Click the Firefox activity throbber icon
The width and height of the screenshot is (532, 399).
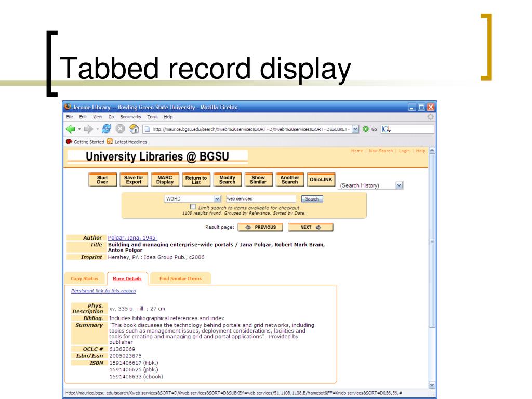click(430, 117)
